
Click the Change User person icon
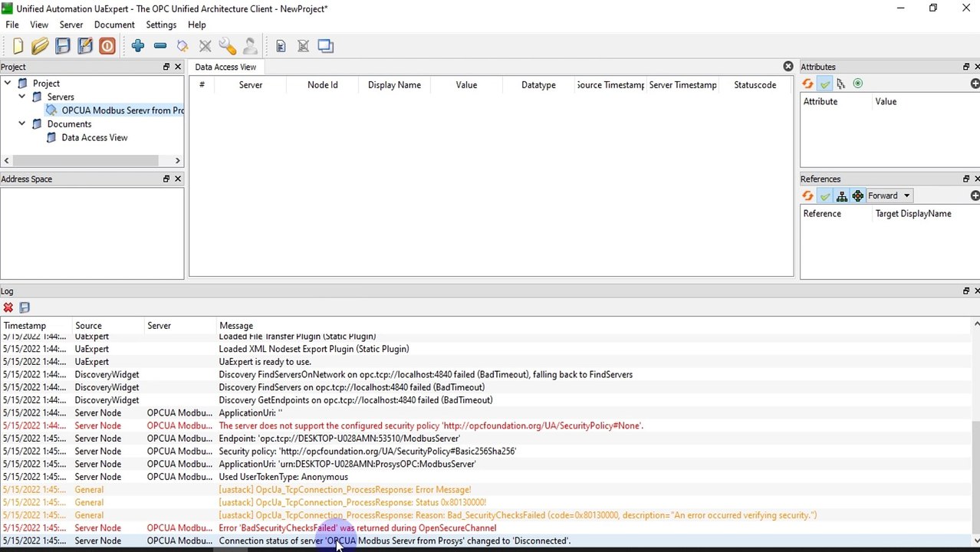pos(249,46)
